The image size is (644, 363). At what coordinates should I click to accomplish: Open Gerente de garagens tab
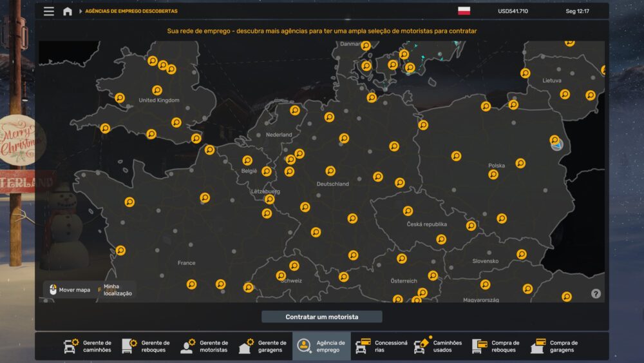263,346
